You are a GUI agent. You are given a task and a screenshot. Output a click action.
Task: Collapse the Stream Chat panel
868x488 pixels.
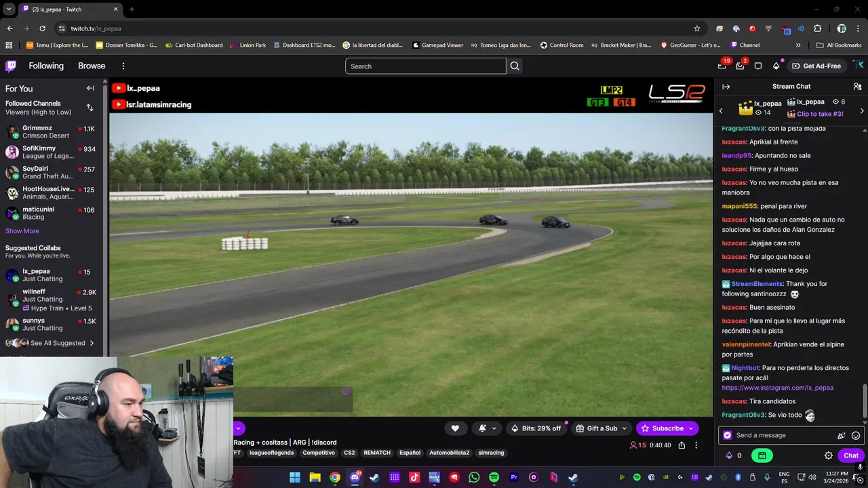pos(726,87)
